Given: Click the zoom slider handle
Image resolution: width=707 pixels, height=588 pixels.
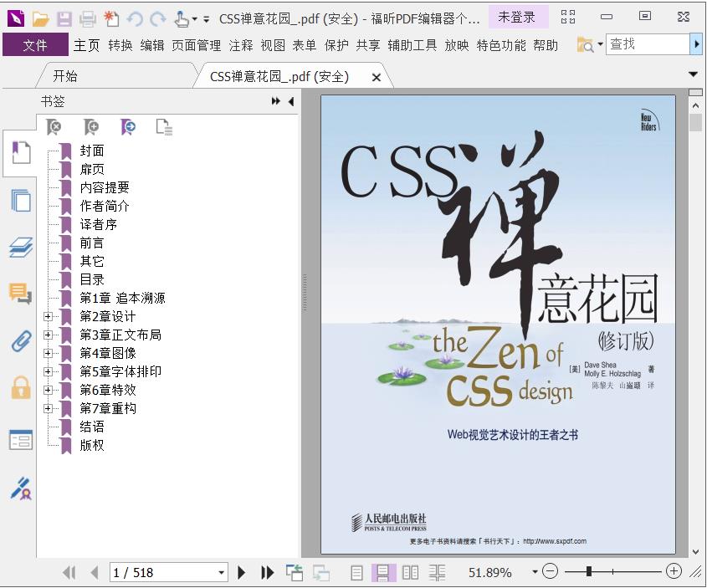Looking at the screenshot, I should point(588,572).
